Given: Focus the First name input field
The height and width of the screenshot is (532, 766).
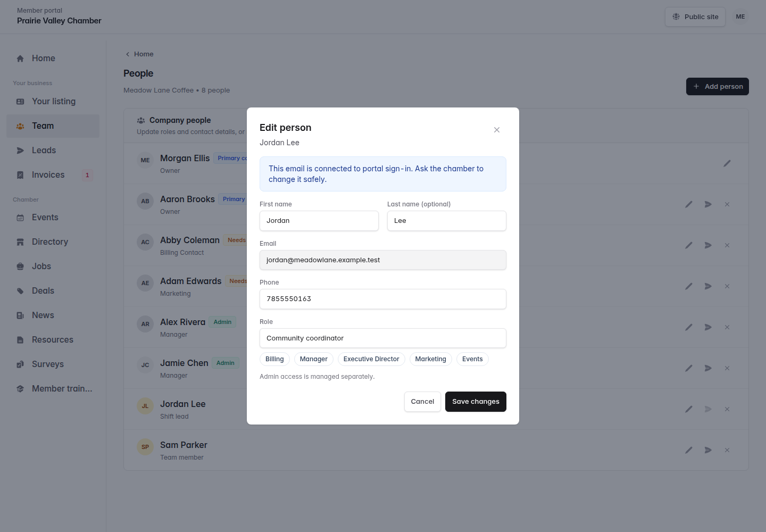Looking at the screenshot, I should tap(319, 221).
